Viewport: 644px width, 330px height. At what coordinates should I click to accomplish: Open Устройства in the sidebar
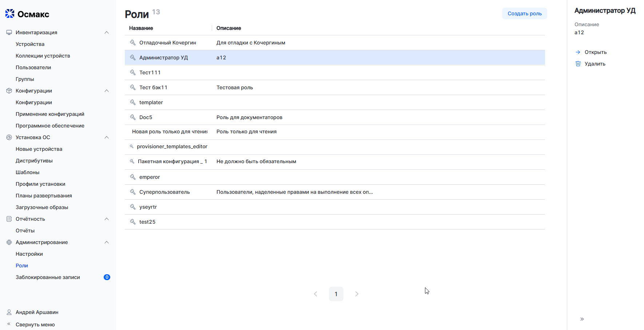point(30,44)
